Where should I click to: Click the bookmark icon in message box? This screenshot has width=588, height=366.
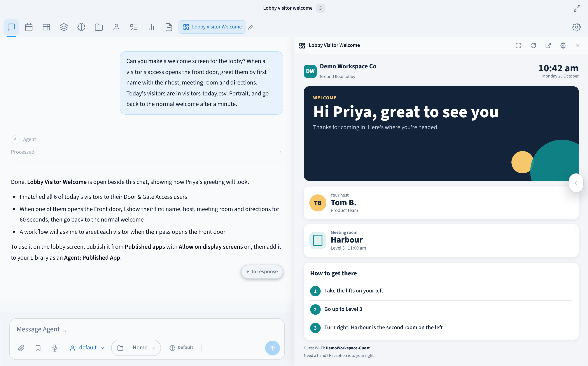click(38, 348)
